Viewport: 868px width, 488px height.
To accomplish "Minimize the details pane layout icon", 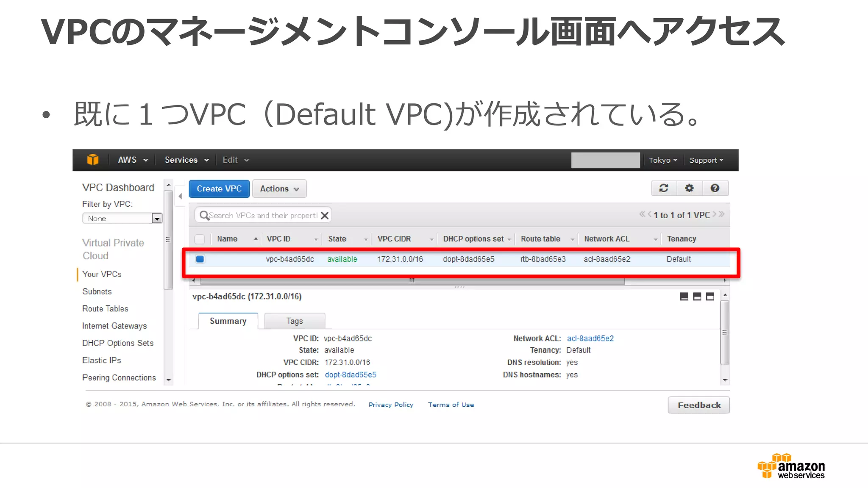I will pos(684,297).
